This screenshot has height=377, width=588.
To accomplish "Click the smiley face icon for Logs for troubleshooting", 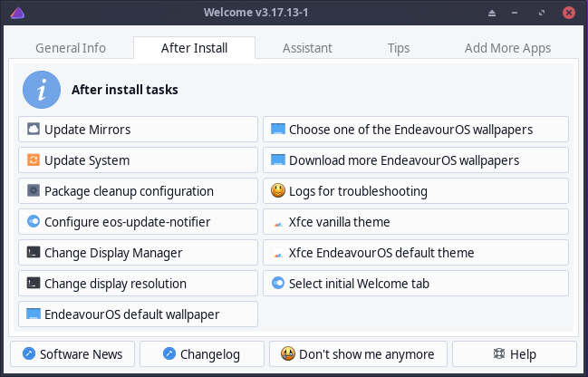I will [x=278, y=190].
